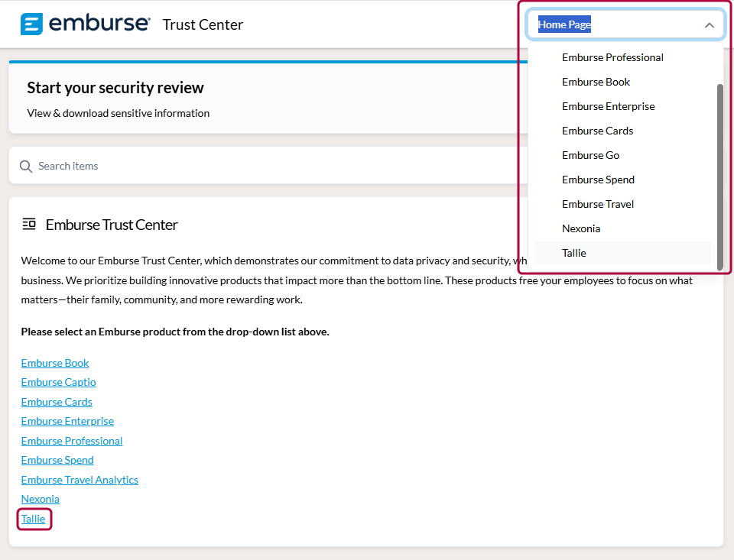Click the Home Page combo box text
734x560 pixels.
[x=564, y=24]
